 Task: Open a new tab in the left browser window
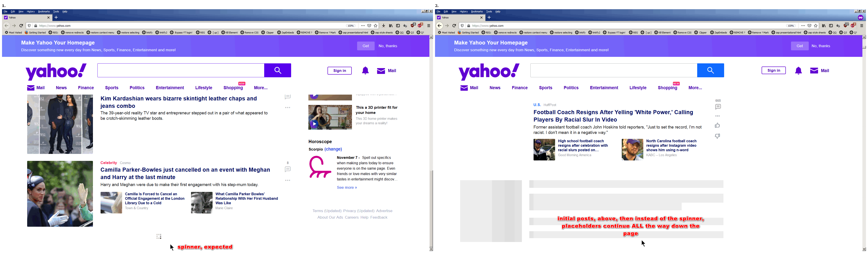pos(56,18)
